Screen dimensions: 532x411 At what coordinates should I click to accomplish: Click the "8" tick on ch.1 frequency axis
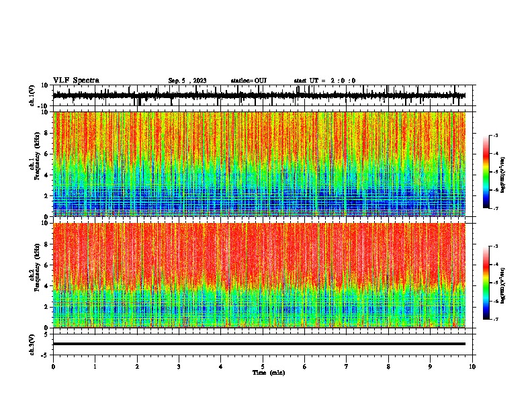click(47, 133)
